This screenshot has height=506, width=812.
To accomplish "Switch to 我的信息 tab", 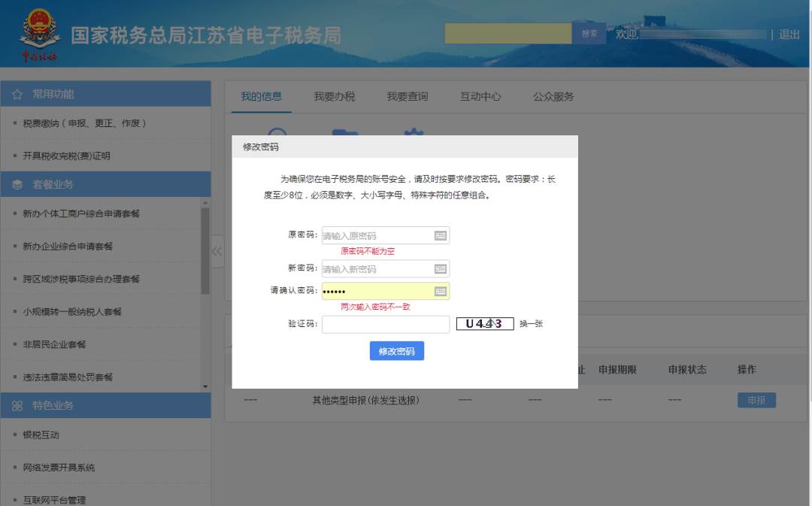I will [261, 97].
